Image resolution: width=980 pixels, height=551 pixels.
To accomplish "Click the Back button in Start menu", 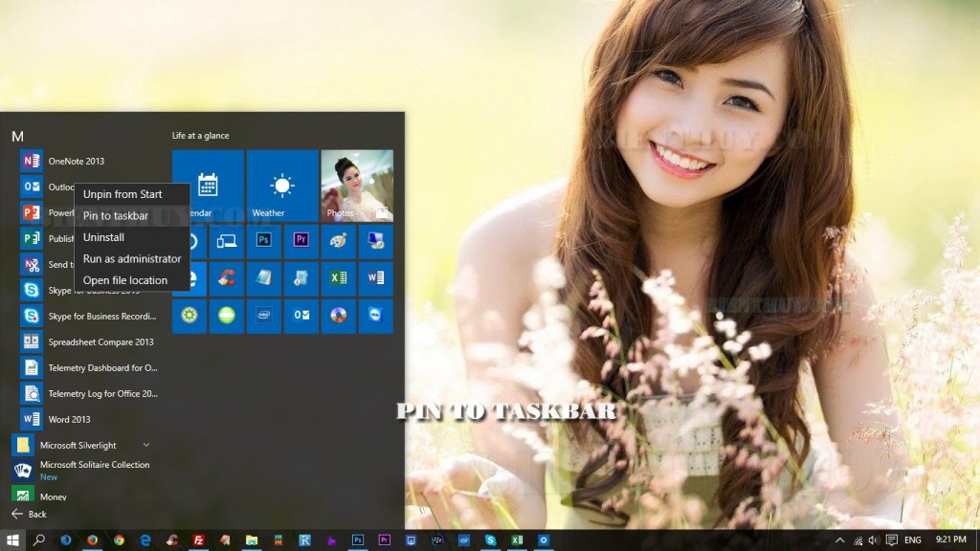I will pyautogui.click(x=29, y=514).
